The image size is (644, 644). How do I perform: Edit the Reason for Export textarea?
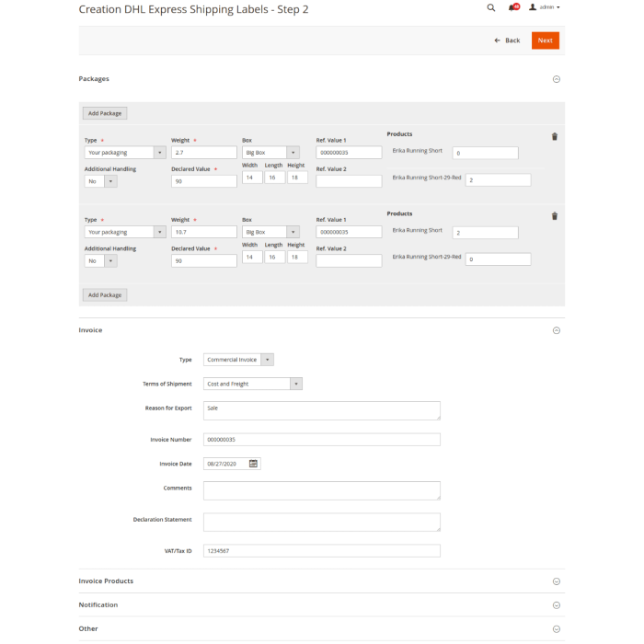coord(322,410)
